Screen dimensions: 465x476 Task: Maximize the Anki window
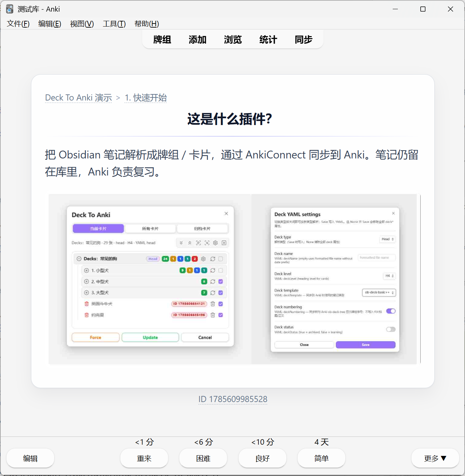coord(423,9)
